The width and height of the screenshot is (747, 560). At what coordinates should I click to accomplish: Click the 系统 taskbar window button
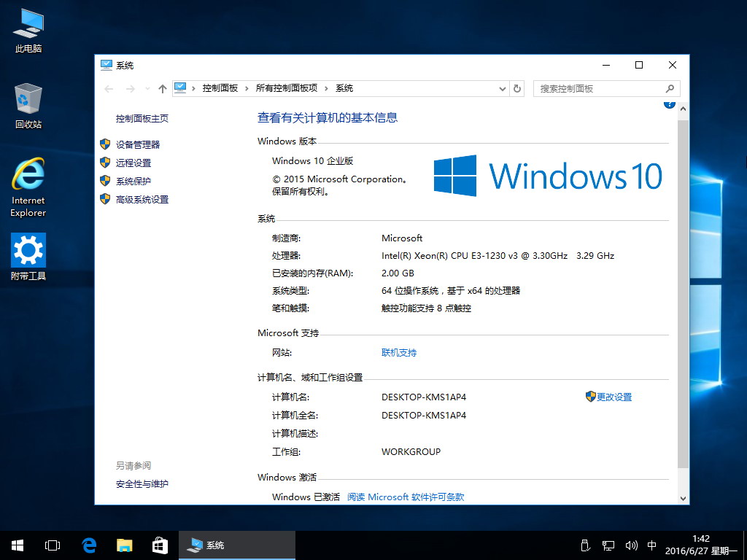click(x=237, y=545)
